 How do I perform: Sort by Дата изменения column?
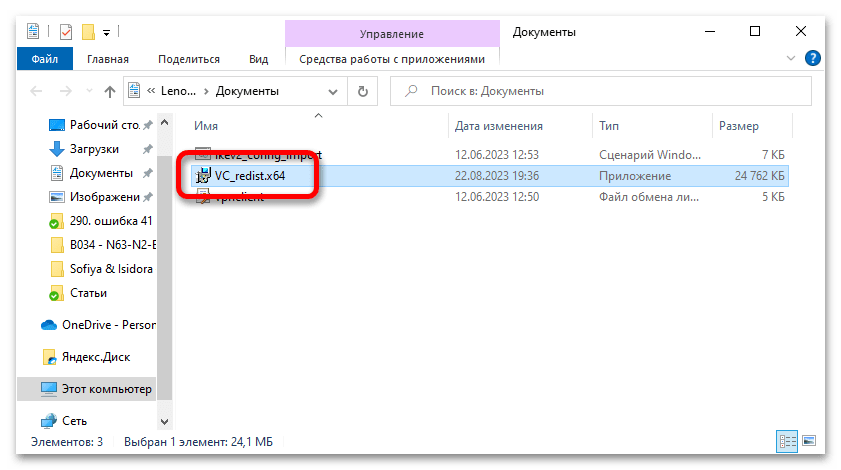pos(499,126)
